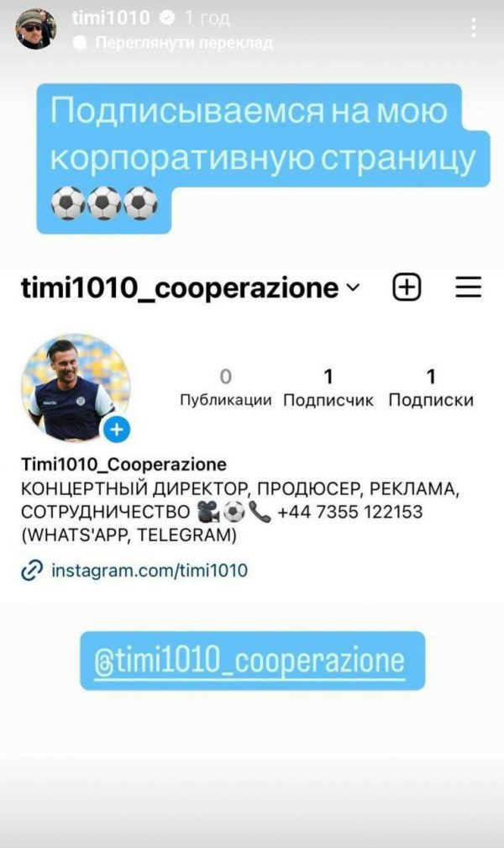Tap the new post plus square icon
Image resolution: width=504 pixels, height=848 pixels.
[x=406, y=287]
